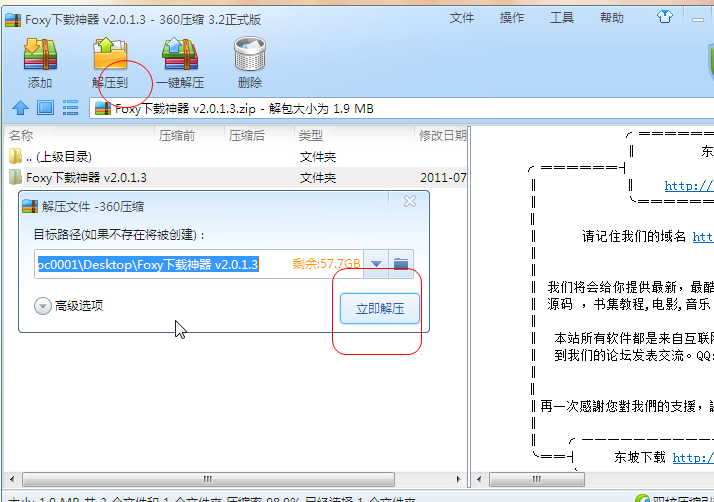The image size is (714, 502).
Task: Click the 剩余:57.7GB free space label
Action: click(326, 264)
